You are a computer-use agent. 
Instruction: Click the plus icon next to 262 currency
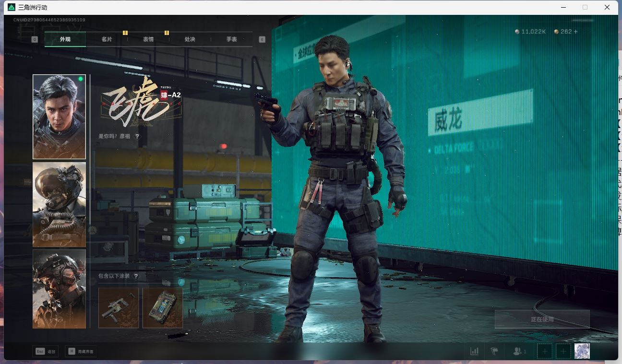click(575, 32)
